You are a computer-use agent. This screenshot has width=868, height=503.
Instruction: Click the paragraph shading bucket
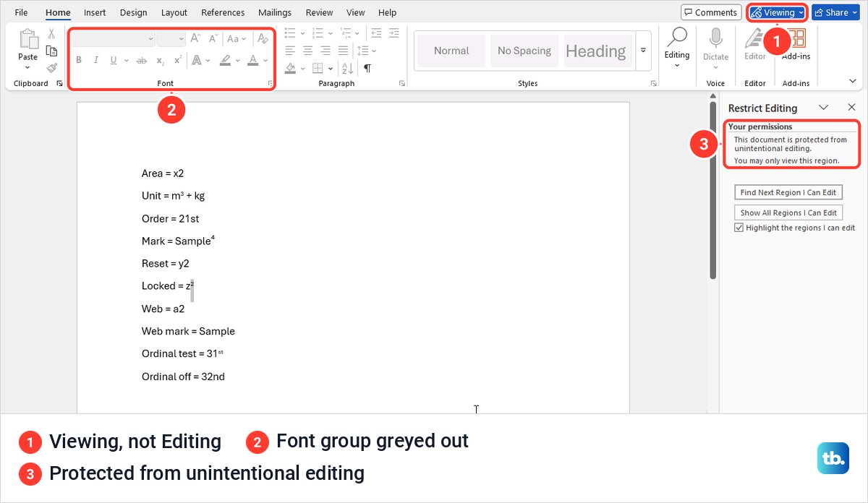[x=290, y=68]
